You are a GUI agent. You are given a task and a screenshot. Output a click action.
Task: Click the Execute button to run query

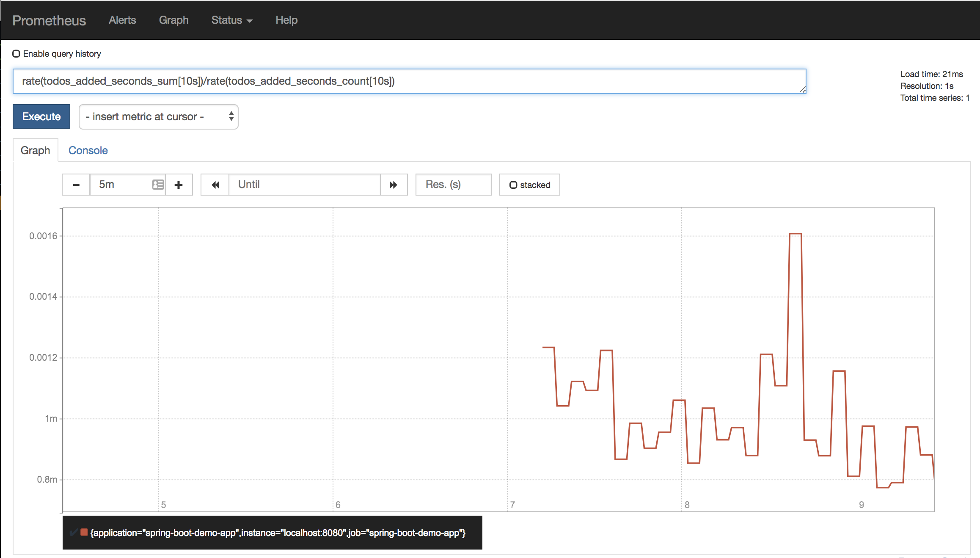pyautogui.click(x=42, y=116)
